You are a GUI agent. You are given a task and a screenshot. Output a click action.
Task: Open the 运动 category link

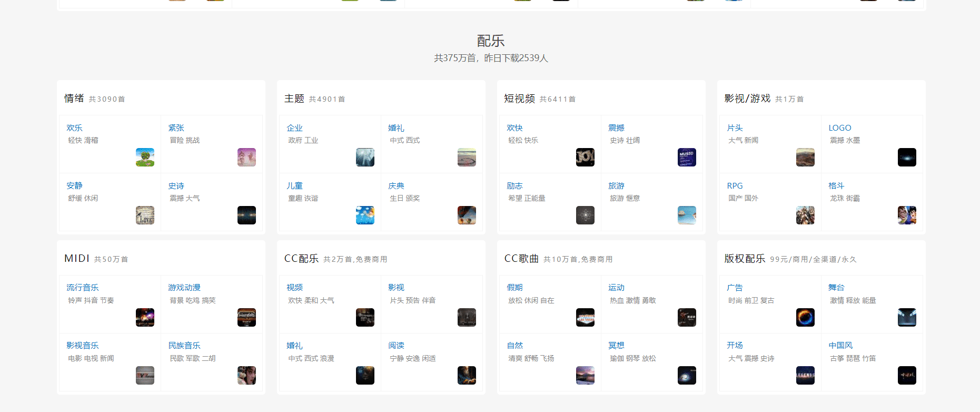tap(616, 287)
